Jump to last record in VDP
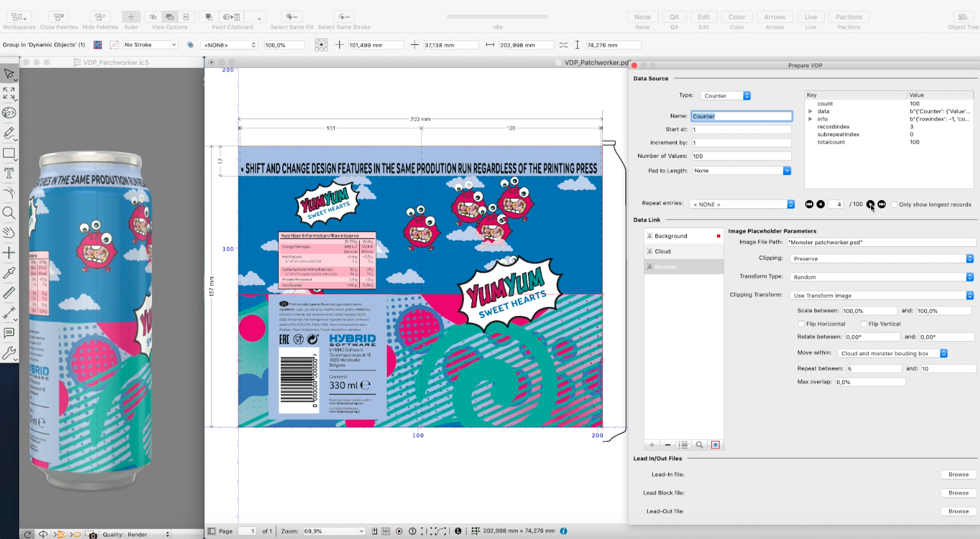Screen dimensions: 980x539 pyautogui.click(x=882, y=204)
